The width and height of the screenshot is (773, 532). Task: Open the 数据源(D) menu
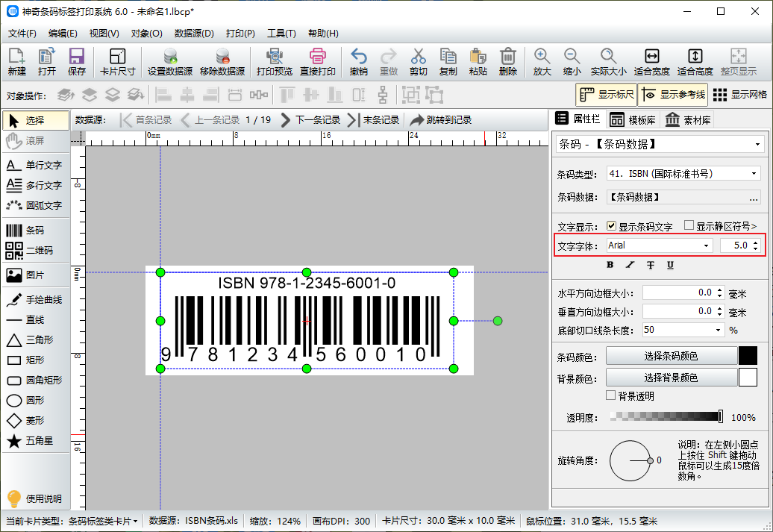click(x=194, y=34)
